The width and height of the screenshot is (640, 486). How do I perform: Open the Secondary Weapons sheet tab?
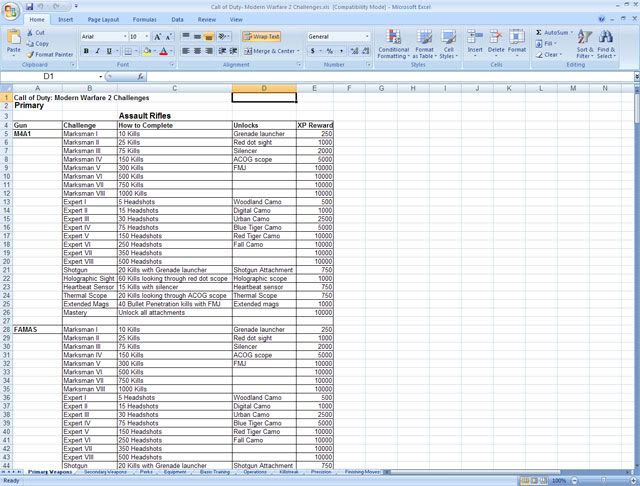pos(105,472)
